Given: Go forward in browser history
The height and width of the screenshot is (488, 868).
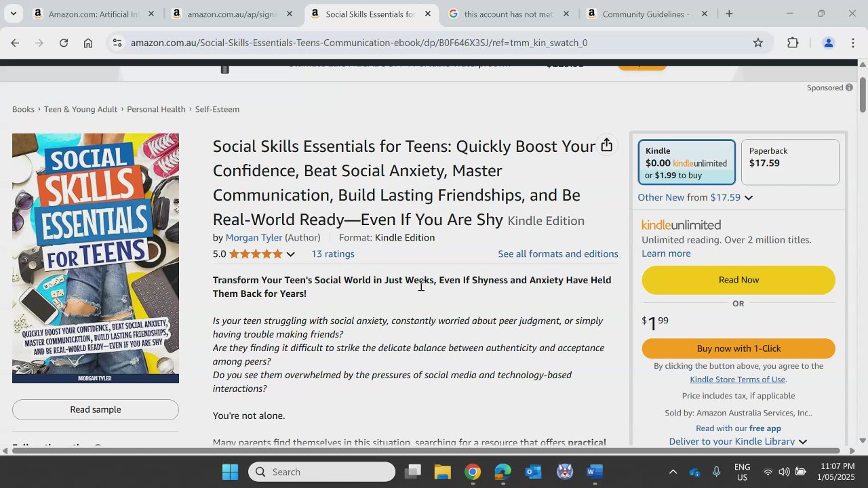Looking at the screenshot, I should [39, 43].
